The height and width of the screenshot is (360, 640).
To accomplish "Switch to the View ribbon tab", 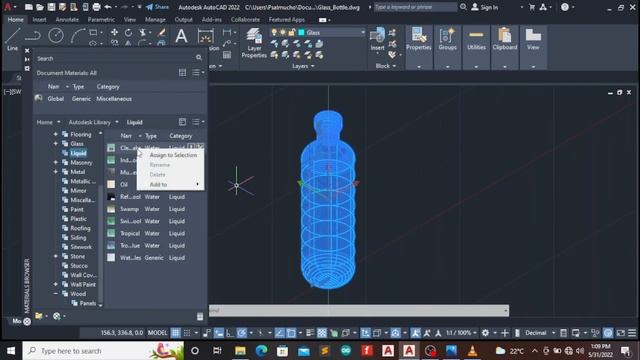I will coord(129,20).
